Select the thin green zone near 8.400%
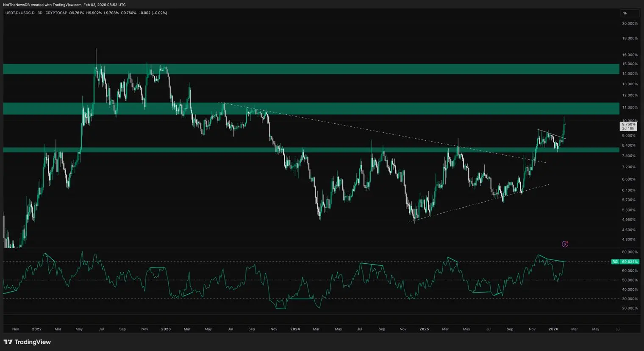 click(311, 150)
